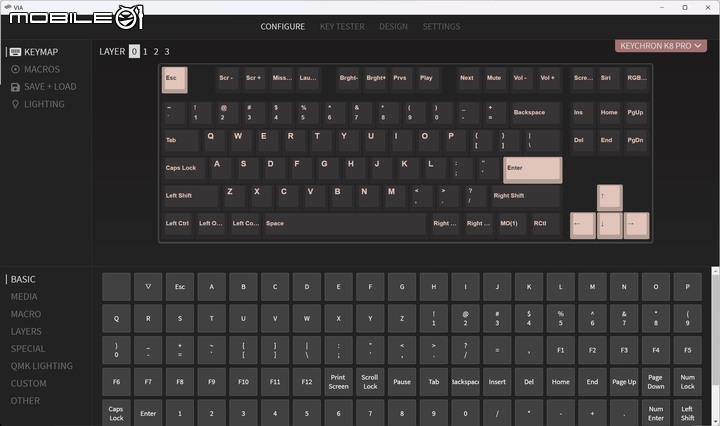The width and height of the screenshot is (720, 426).
Task: Select the Esc key on keyboard layout
Action: [x=174, y=80]
